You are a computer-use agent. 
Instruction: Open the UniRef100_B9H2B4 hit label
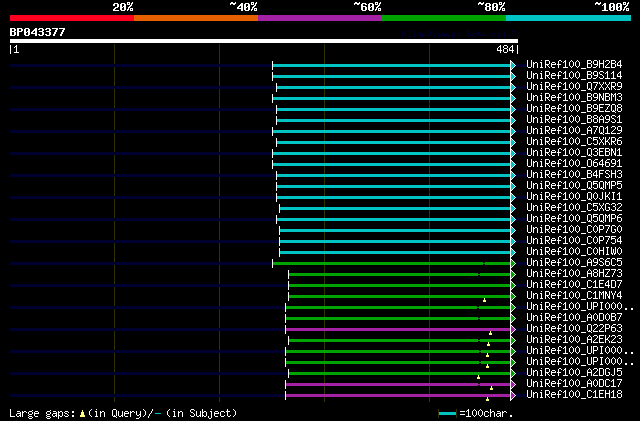click(574, 65)
